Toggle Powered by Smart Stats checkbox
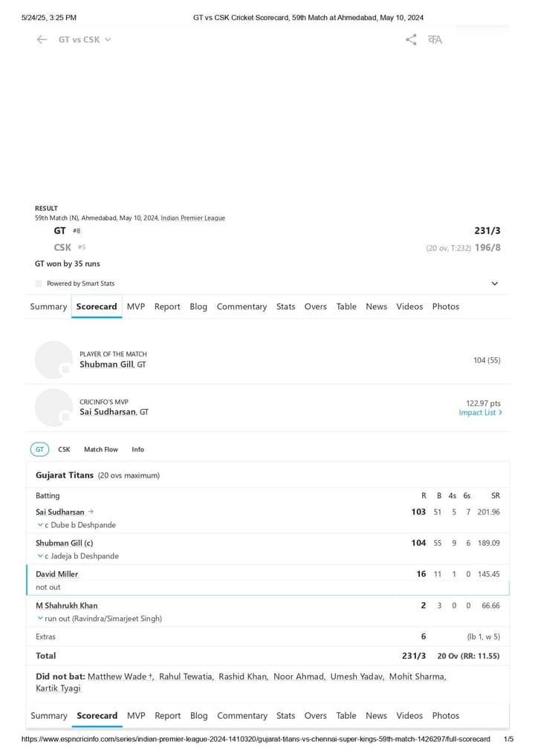The height and width of the screenshot is (756, 535). [x=39, y=284]
